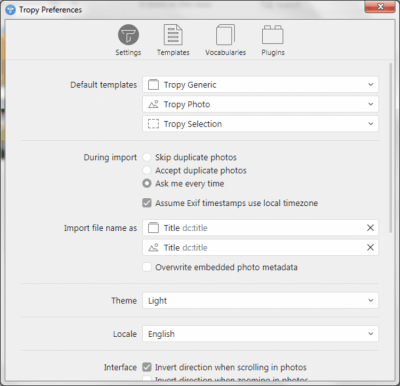The height and width of the screenshot is (386, 400).
Task: Open the Vocabularies pane icon
Action: [x=225, y=35]
